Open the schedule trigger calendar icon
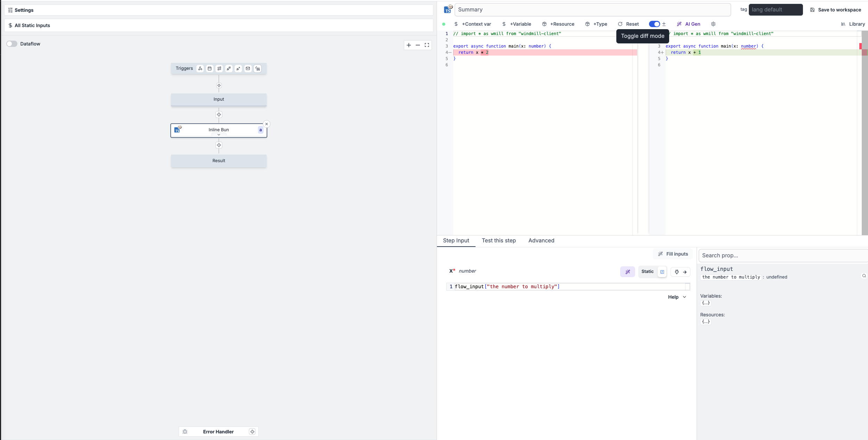The width and height of the screenshot is (868, 440). pyautogui.click(x=210, y=68)
